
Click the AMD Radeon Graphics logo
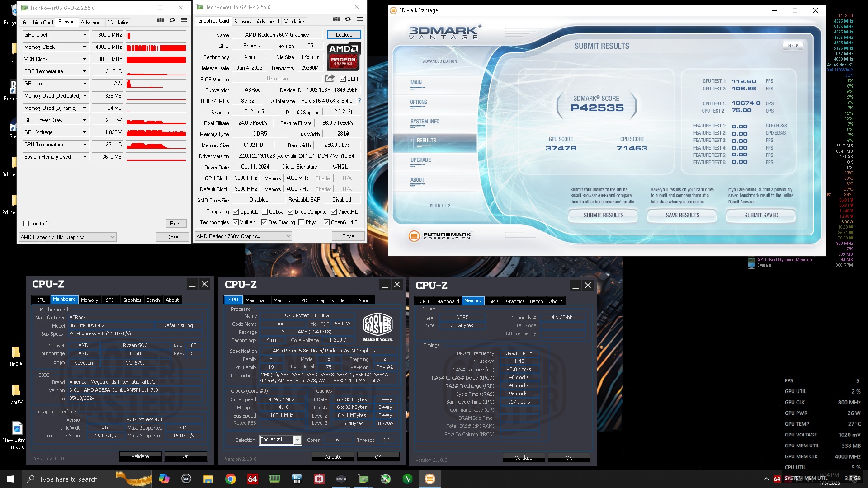point(343,56)
